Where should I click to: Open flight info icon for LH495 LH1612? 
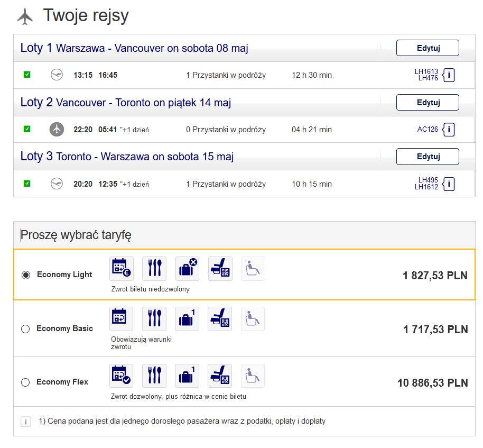click(x=449, y=184)
